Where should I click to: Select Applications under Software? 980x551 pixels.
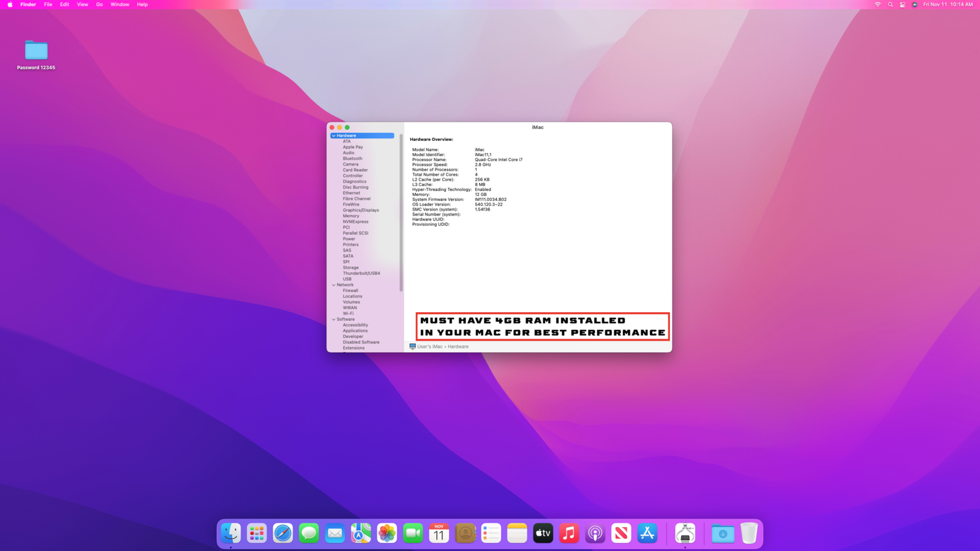pyautogui.click(x=355, y=331)
